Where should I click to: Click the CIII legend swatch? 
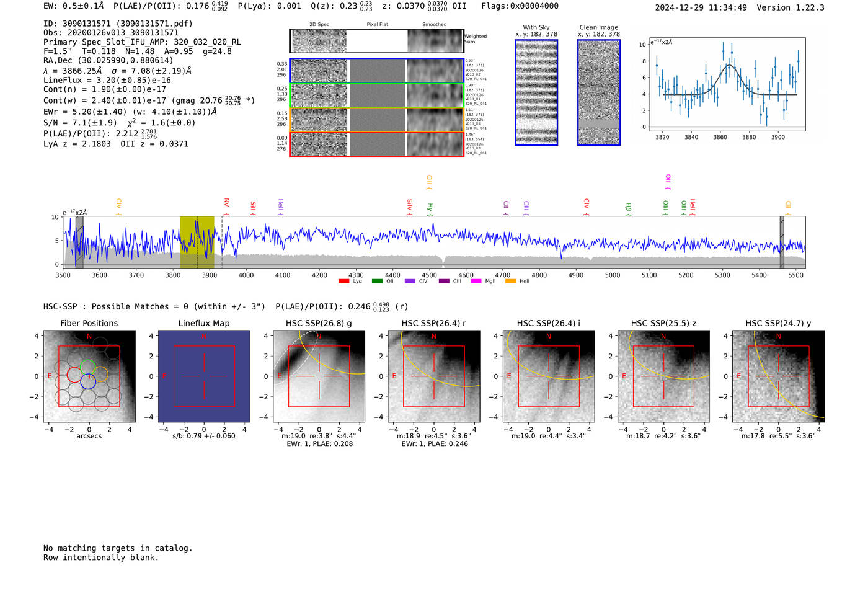point(444,282)
